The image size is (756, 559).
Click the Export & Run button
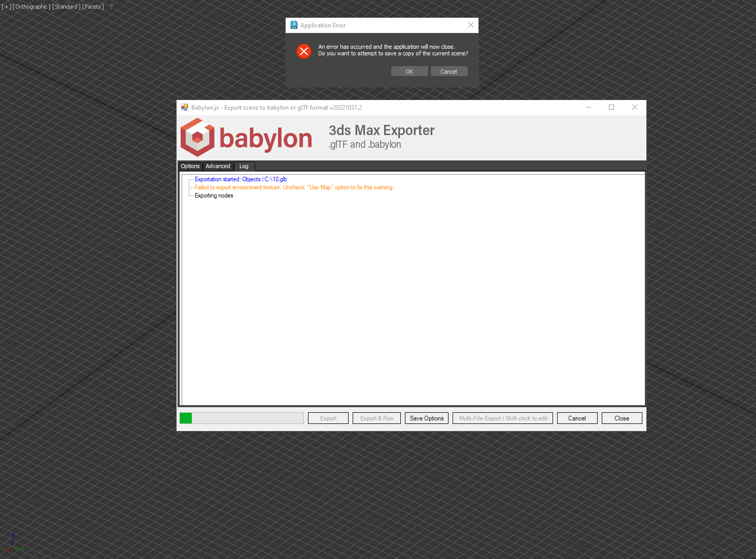(377, 418)
